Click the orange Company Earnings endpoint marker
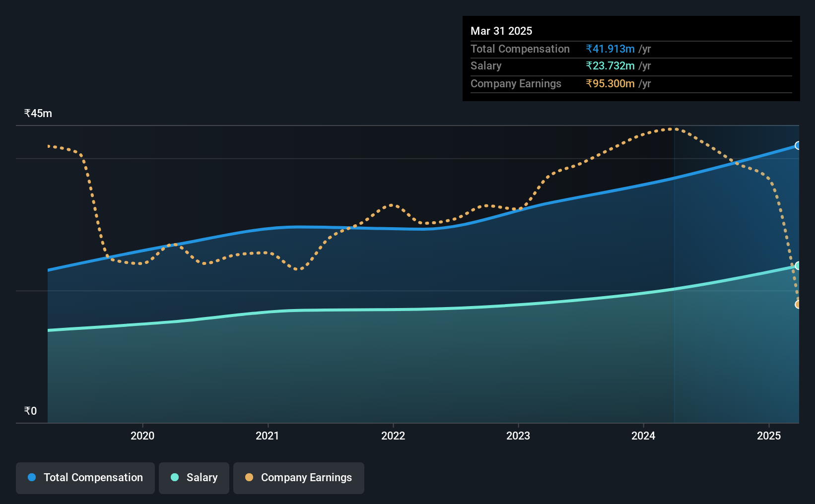This screenshot has height=504, width=815. click(798, 304)
